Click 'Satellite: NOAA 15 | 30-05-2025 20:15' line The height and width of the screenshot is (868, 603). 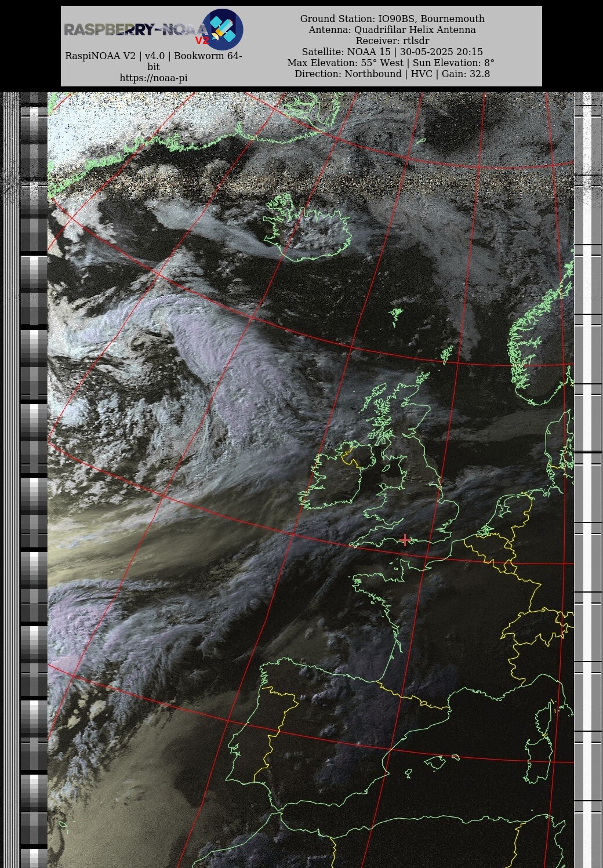click(x=393, y=52)
